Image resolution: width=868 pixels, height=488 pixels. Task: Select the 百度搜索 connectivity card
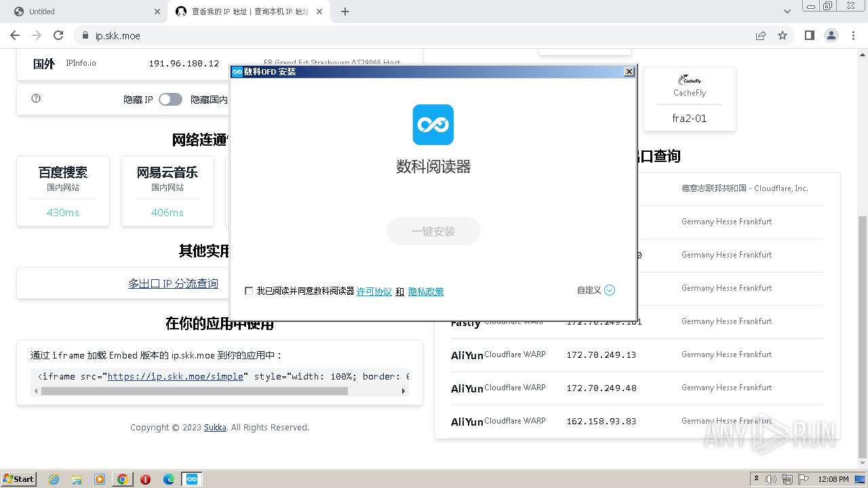[63, 191]
